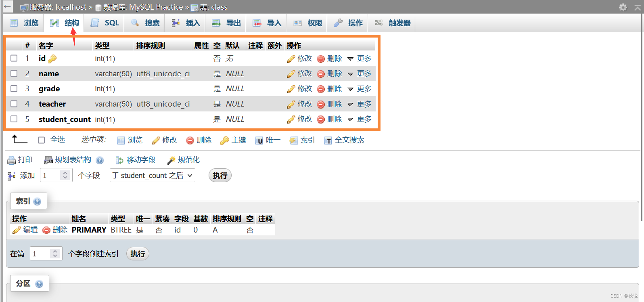Click the 规范化 normalize wand icon
Screen dimensions: 644x302
(x=171, y=160)
